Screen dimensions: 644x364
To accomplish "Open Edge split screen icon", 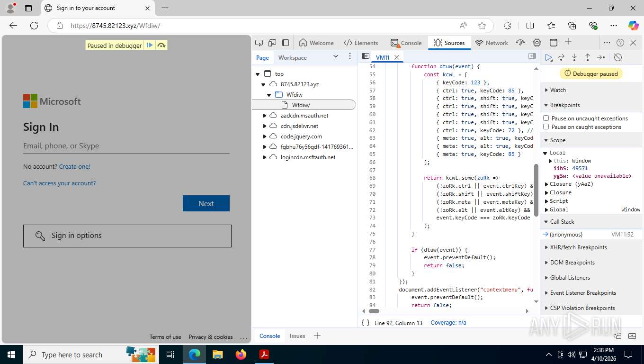I will (x=530, y=26).
